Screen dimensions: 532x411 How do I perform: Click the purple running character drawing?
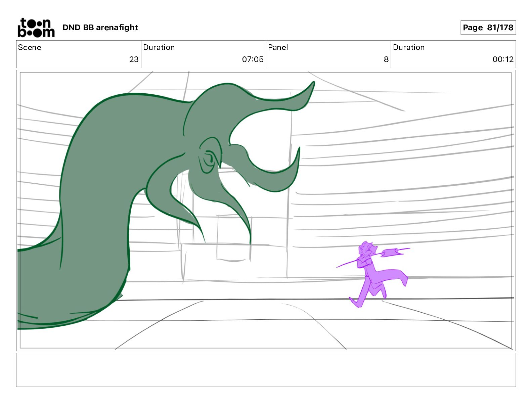[x=373, y=274]
